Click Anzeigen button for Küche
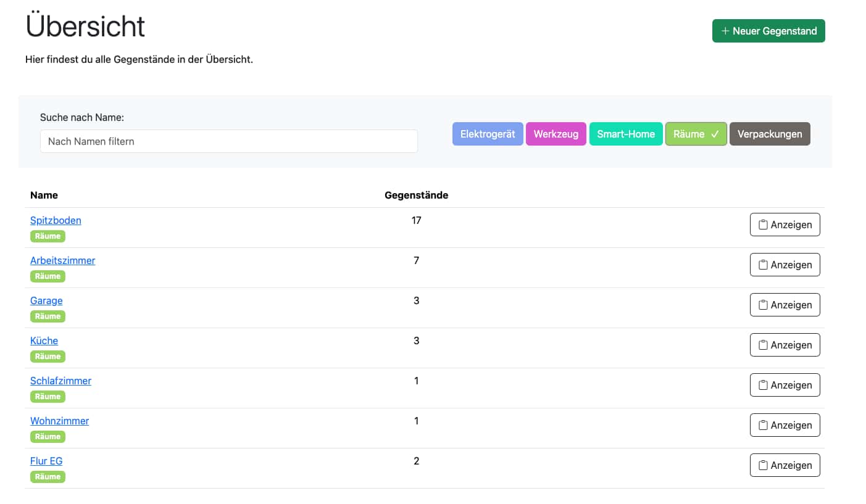The image size is (866, 504). (x=785, y=345)
